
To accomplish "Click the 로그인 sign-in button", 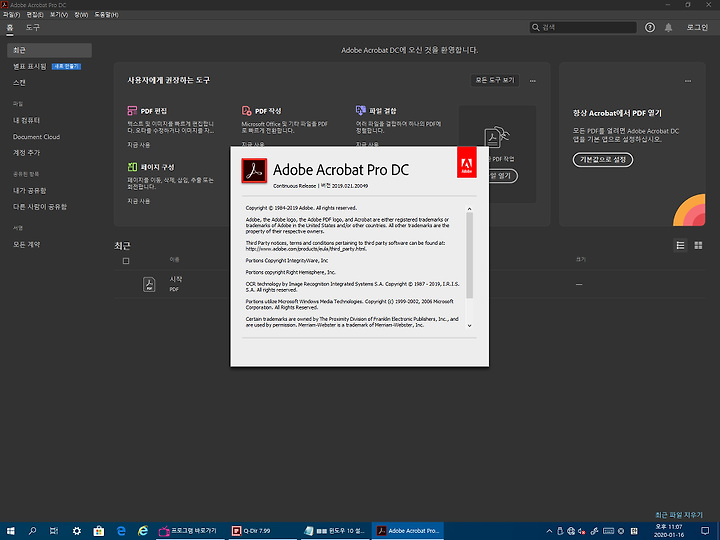I will coord(697,28).
